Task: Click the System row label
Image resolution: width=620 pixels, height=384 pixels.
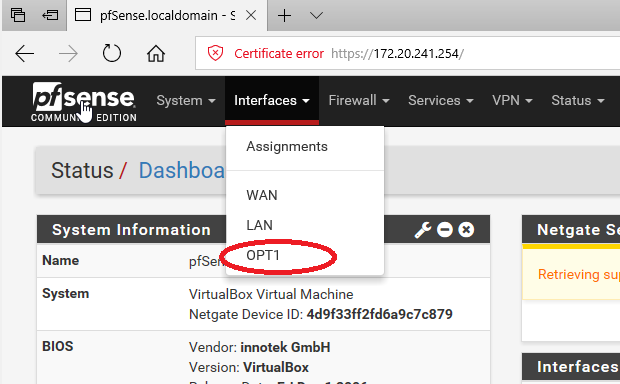Action: point(66,293)
